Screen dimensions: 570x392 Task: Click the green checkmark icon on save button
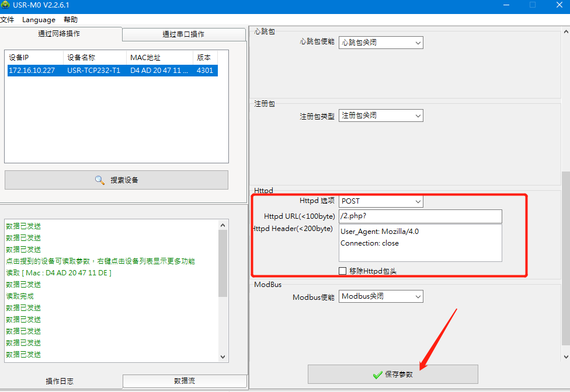pyautogui.click(x=378, y=374)
